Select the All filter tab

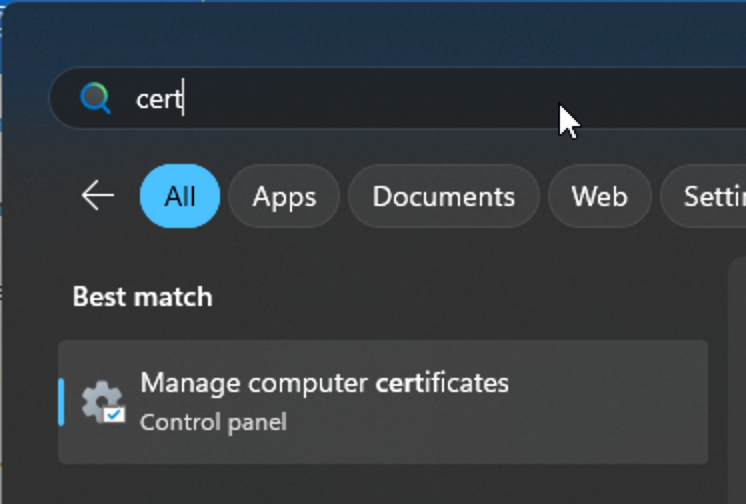tap(180, 196)
